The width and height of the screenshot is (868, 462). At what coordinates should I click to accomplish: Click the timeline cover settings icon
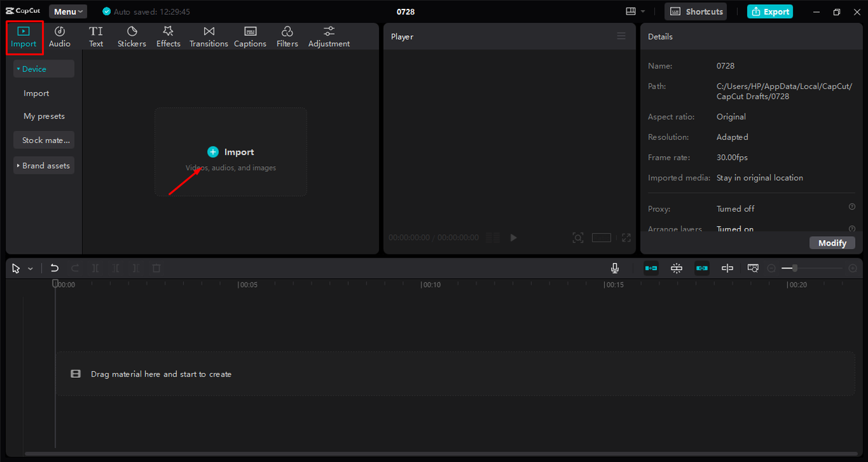click(x=753, y=269)
